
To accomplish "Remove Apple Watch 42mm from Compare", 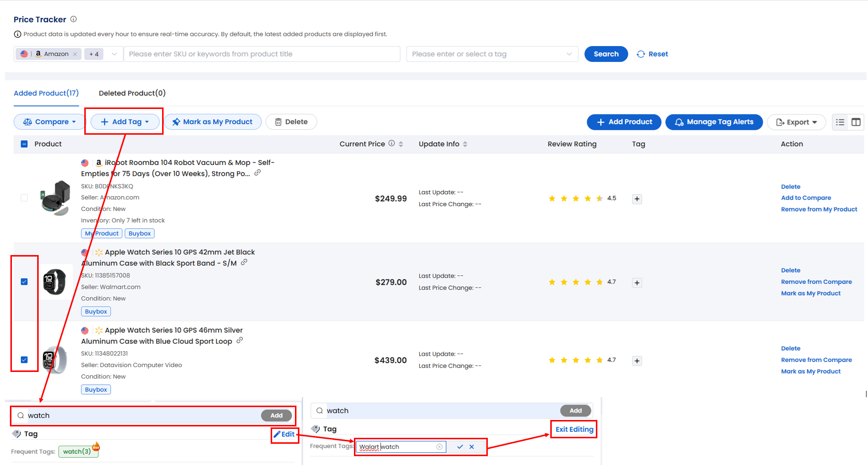I will pyautogui.click(x=816, y=282).
